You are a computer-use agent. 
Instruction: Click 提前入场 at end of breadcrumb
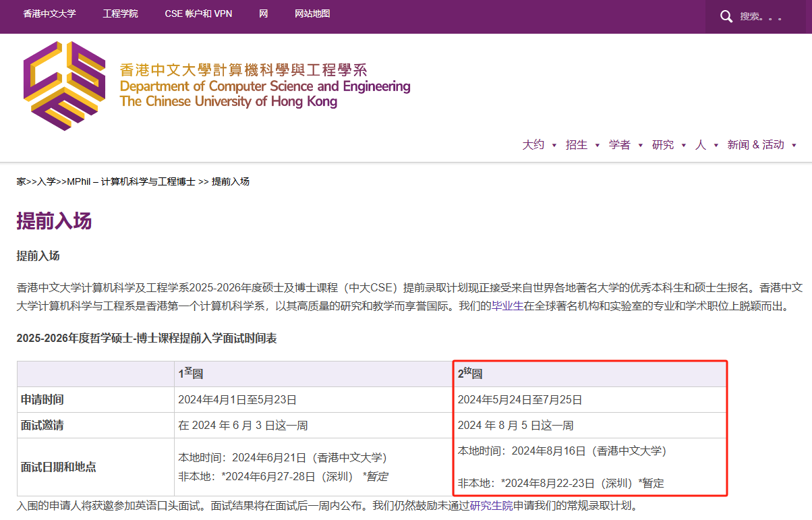click(231, 181)
